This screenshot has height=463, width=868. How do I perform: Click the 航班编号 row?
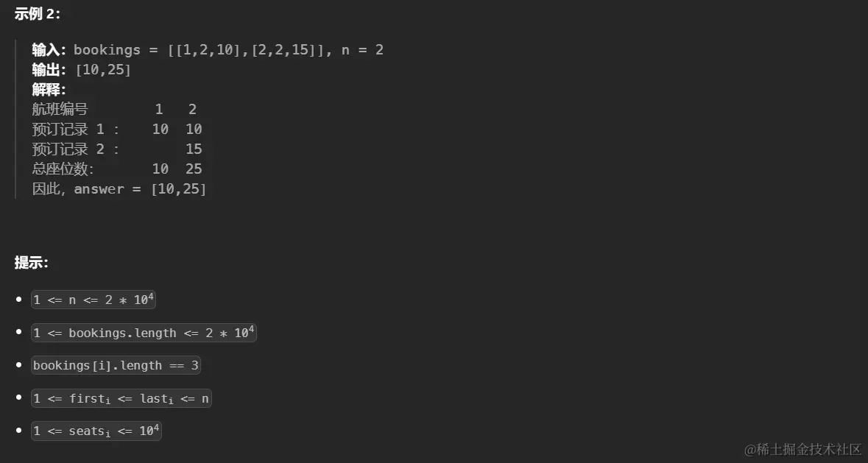114,109
